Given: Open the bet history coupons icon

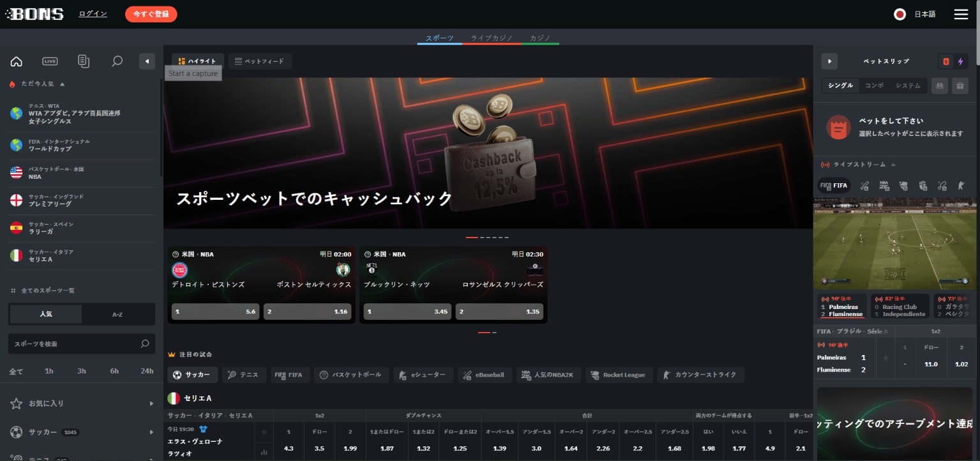Looking at the screenshot, I should tap(84, 61).
